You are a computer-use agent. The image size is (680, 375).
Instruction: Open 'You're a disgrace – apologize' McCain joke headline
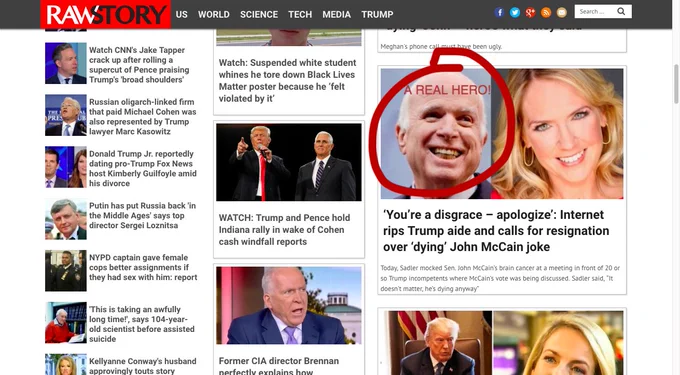496,231
